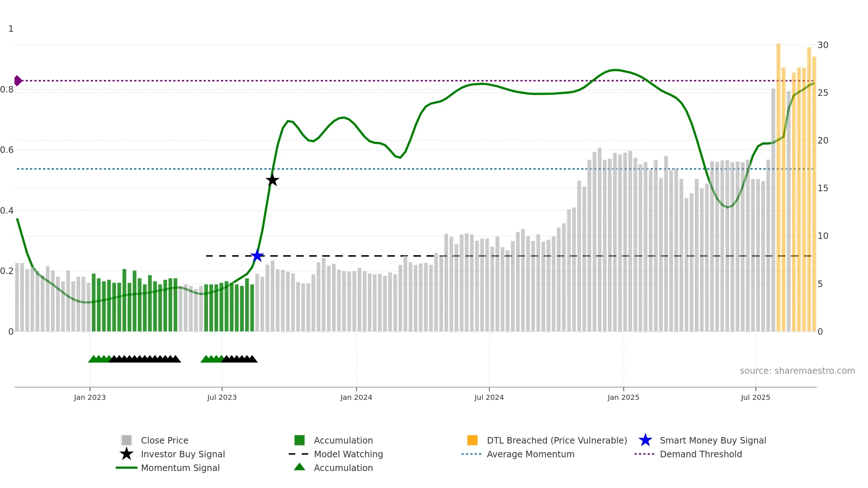Click first green accumulation triangle near Jan 2023
Image resolution: width=868 pixels, height=488 pixels.
(93, 359)
